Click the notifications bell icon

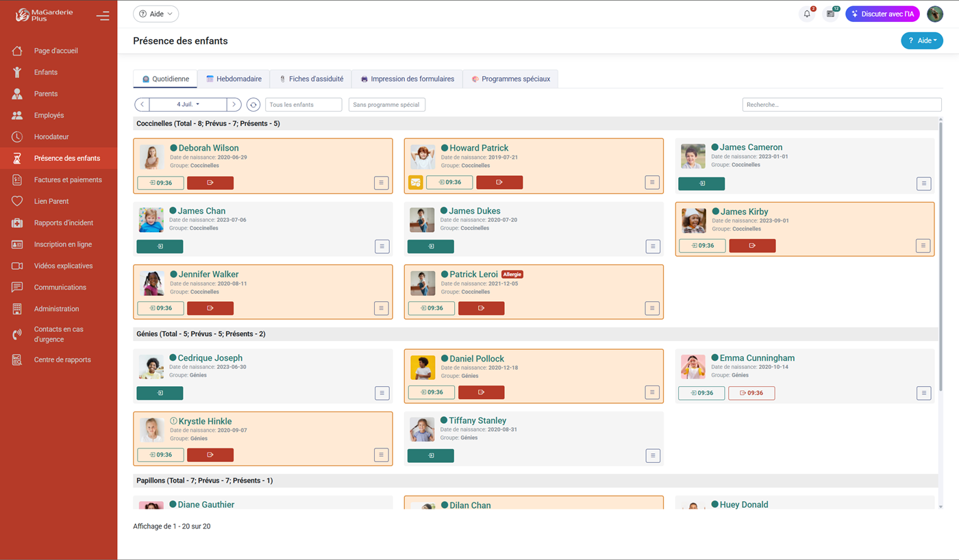point(807,14)
